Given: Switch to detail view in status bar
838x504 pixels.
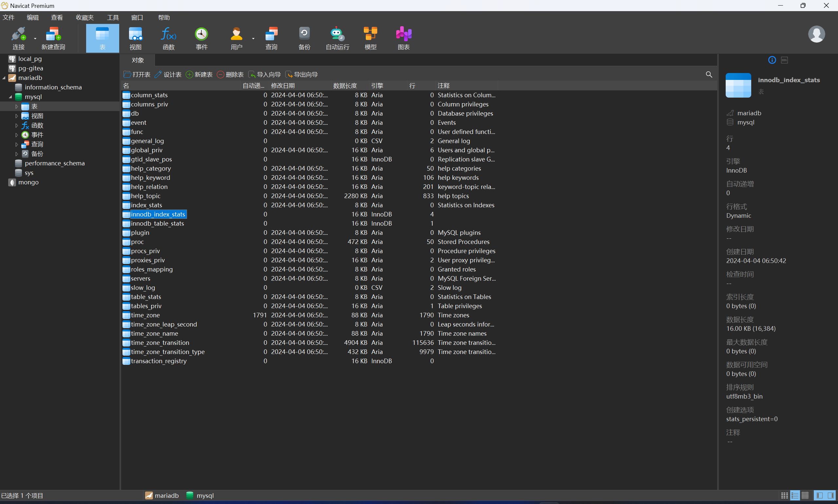Looking at the screenshot, I should point(805,495).
